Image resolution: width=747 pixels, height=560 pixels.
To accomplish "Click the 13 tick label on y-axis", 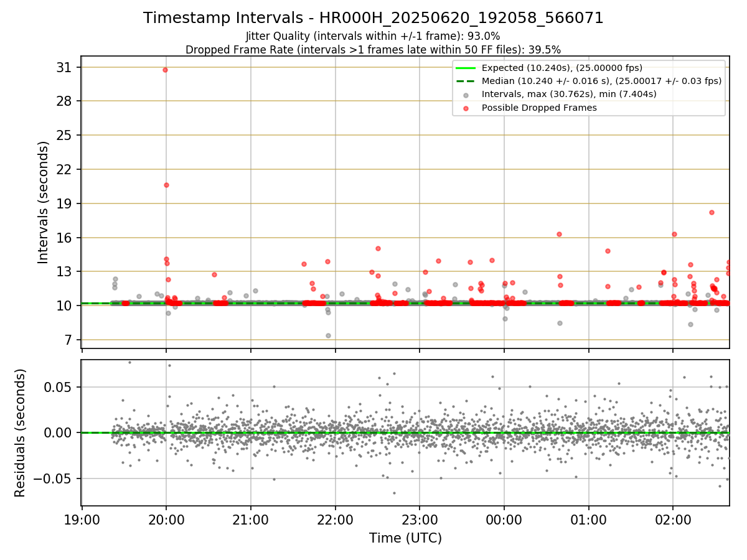I will coord(64,271).
